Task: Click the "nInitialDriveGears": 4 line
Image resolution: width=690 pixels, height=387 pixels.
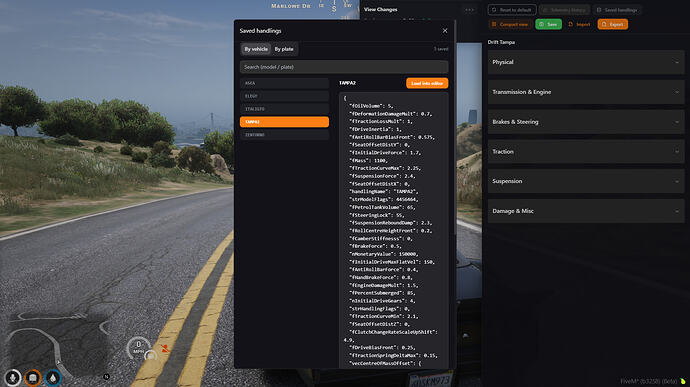Action: (x=382, y=301)
